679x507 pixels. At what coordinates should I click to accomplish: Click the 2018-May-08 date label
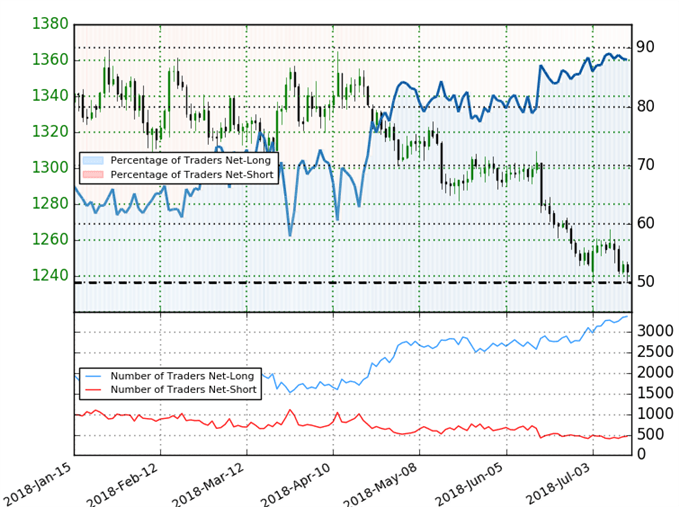coord(381,484)
